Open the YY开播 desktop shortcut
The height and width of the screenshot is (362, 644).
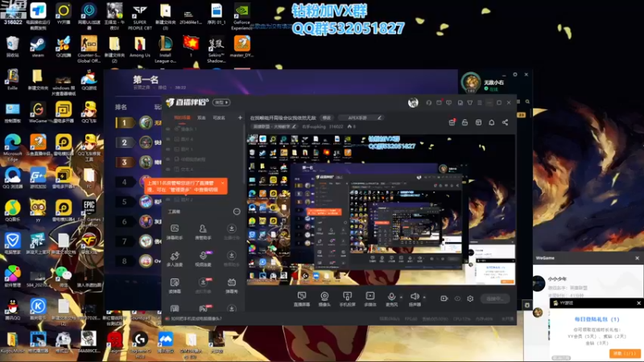tap(64, 14)
